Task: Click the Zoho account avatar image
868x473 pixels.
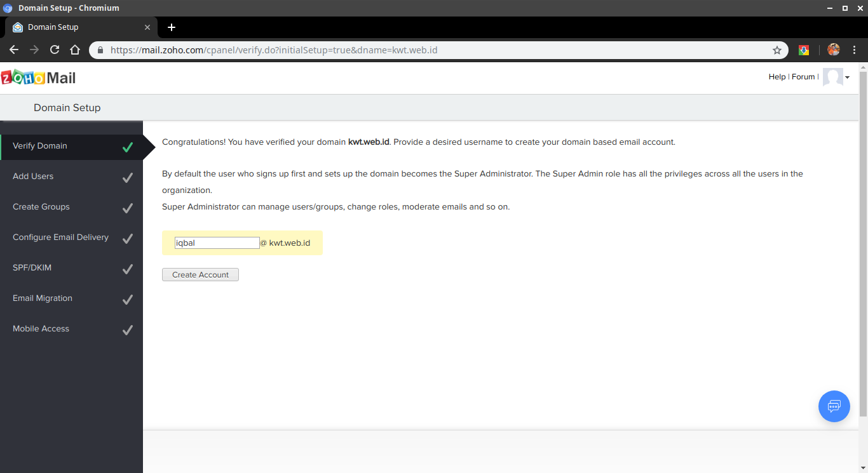Action: point(833,77)
